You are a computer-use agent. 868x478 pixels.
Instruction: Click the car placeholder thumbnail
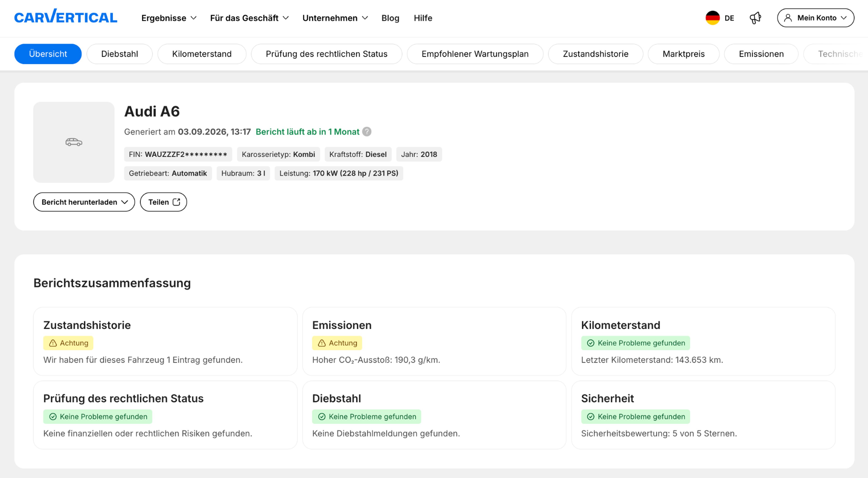point(74,142)
